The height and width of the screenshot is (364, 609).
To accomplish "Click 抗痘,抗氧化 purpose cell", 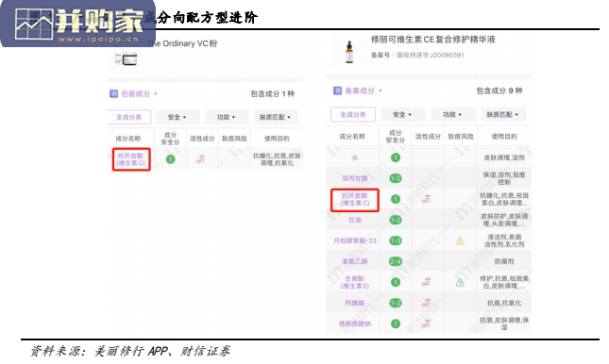I will click(504, 303).
